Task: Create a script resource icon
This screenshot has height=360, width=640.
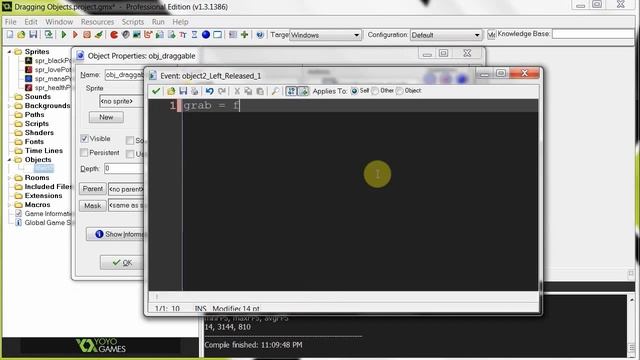Action: [x=160, y=35]
